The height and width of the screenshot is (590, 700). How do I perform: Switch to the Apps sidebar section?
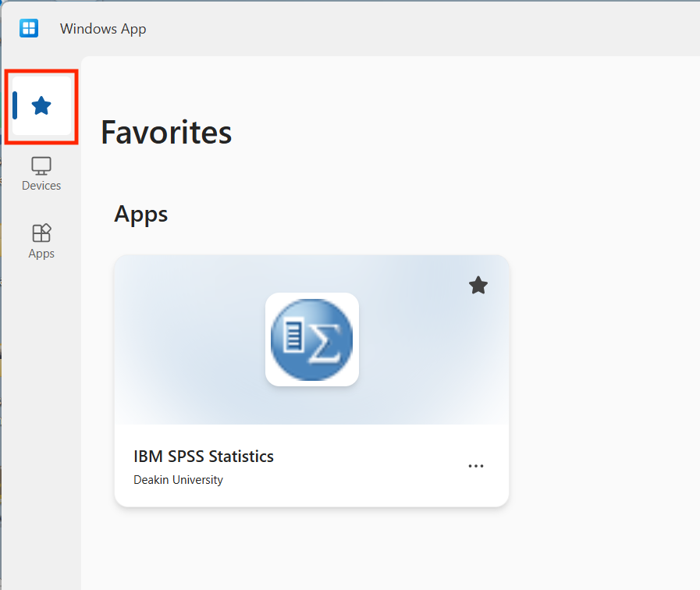[x=41, y=240]
